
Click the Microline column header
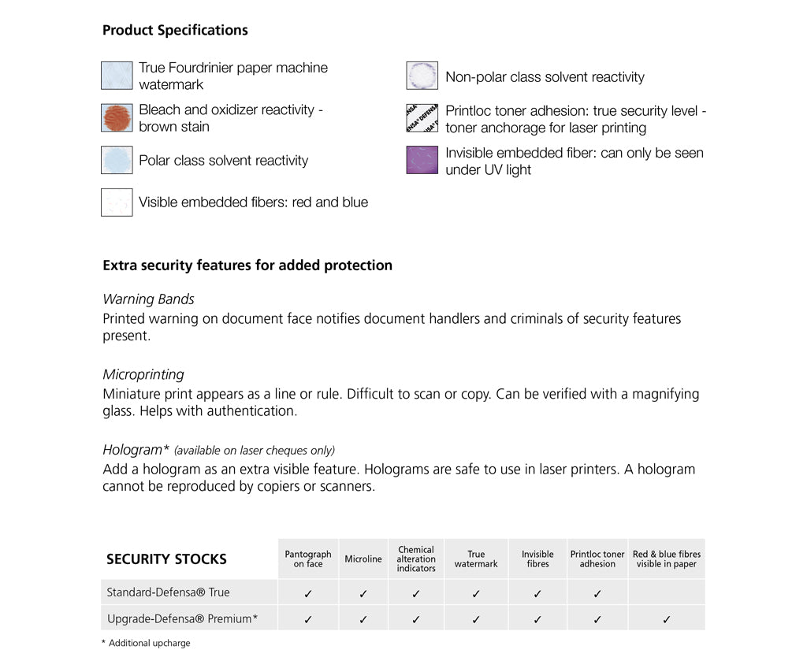pyautogui.click(x=363, y=559)
